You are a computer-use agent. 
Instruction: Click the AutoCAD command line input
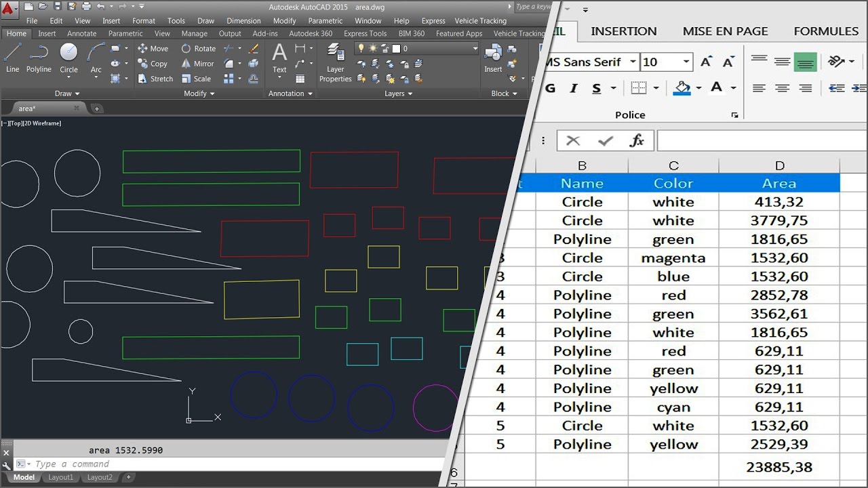[x=231, y=464]
